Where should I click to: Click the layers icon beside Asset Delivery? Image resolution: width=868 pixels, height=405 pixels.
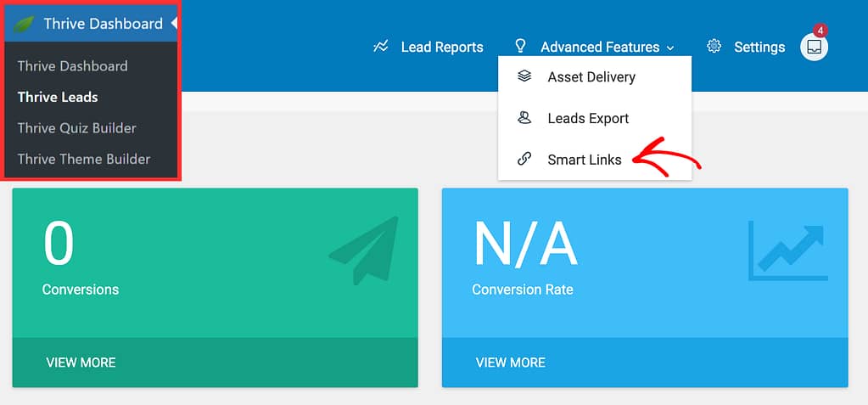[x=524, y=76]
